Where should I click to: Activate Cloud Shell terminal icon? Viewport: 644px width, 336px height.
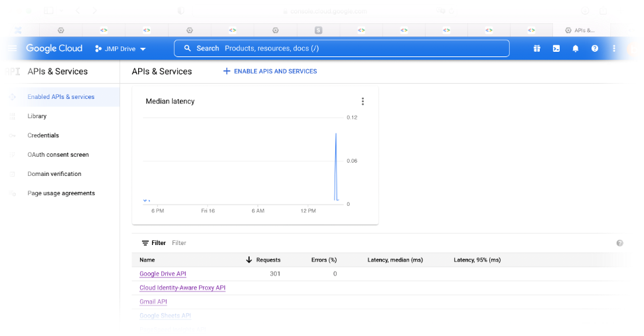(x=556, y=48)
